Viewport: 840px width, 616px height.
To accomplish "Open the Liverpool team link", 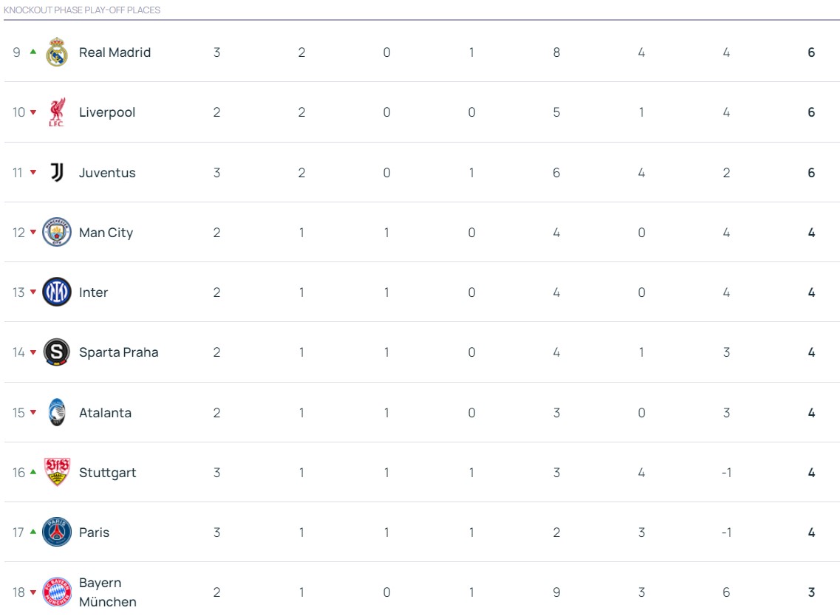I will pyautogui.click(x=107, y=112).
